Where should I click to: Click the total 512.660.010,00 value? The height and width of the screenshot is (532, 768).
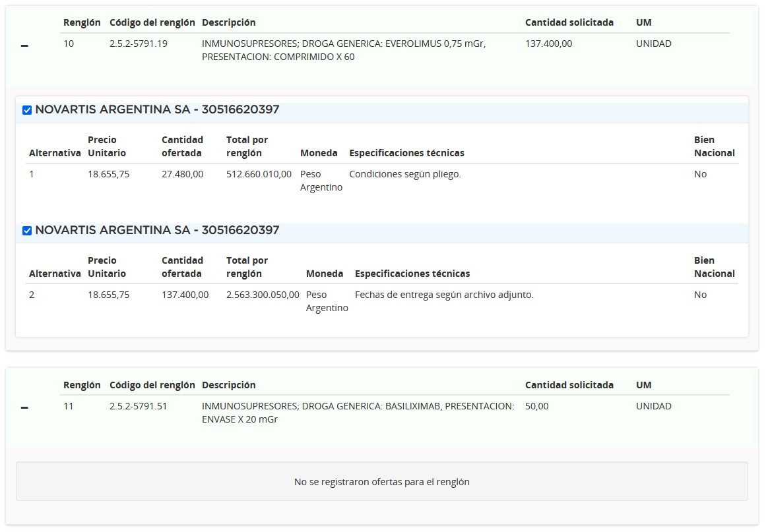tap(259, 174)
